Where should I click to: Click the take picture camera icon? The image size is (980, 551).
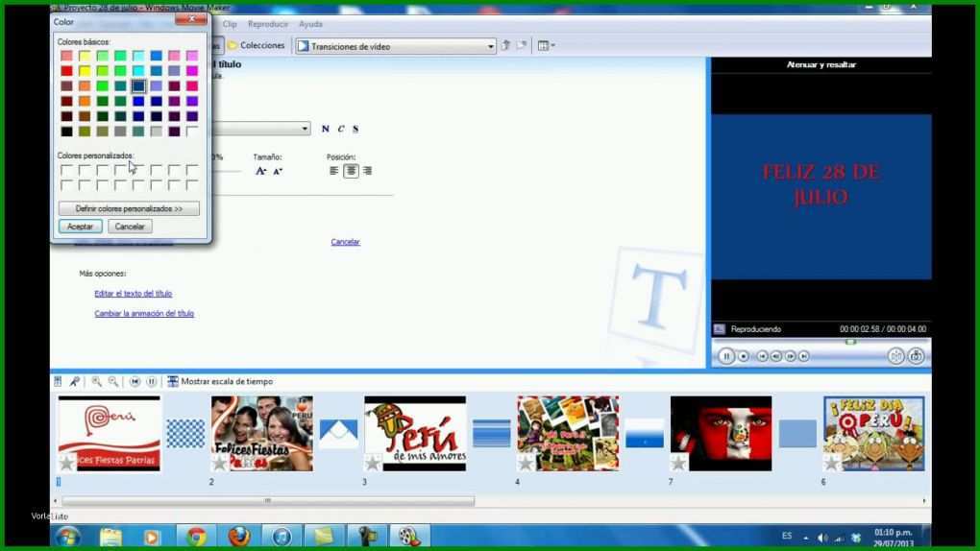click(x=917, y=356)
